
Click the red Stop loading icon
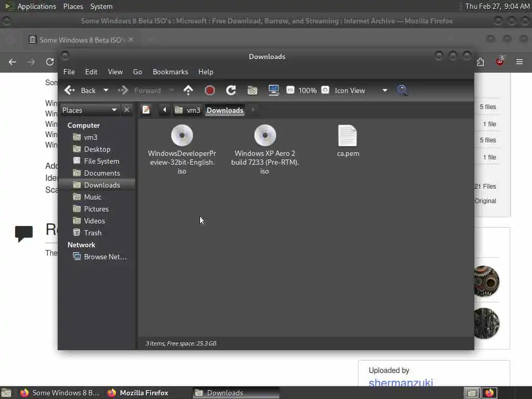coord(210,90)
